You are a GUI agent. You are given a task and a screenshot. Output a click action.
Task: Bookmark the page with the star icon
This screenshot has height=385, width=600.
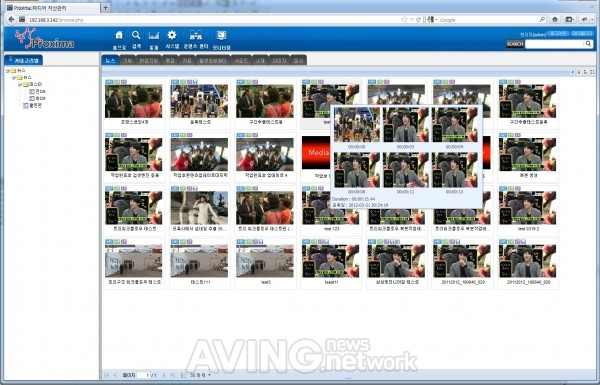click(404, 19)
